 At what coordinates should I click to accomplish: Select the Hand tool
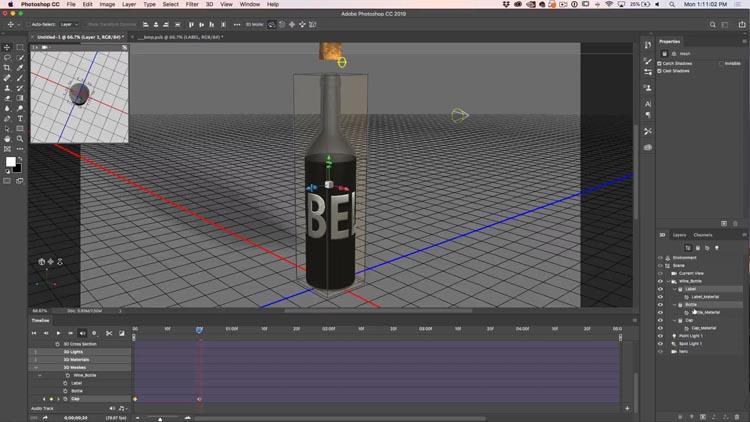tap(7, 139)
